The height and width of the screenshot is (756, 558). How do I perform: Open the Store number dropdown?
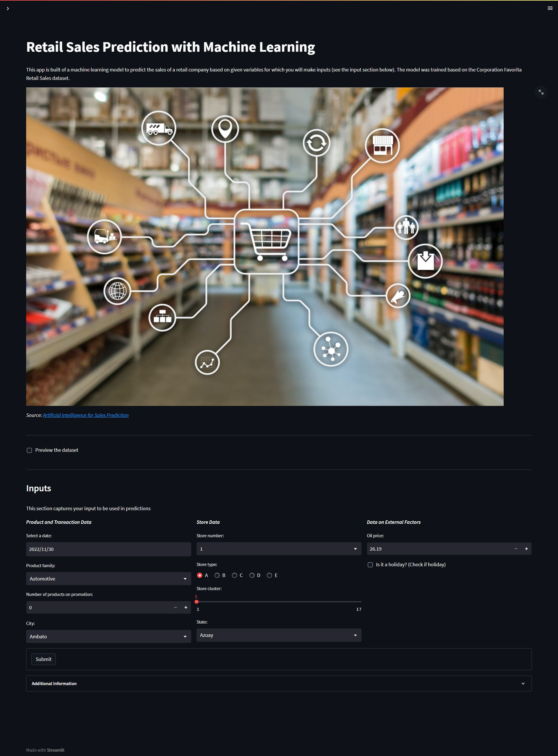tap(279, 549)
